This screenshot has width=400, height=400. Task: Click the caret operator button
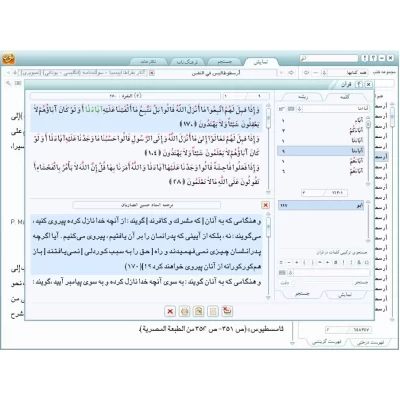tap(320, 262)
